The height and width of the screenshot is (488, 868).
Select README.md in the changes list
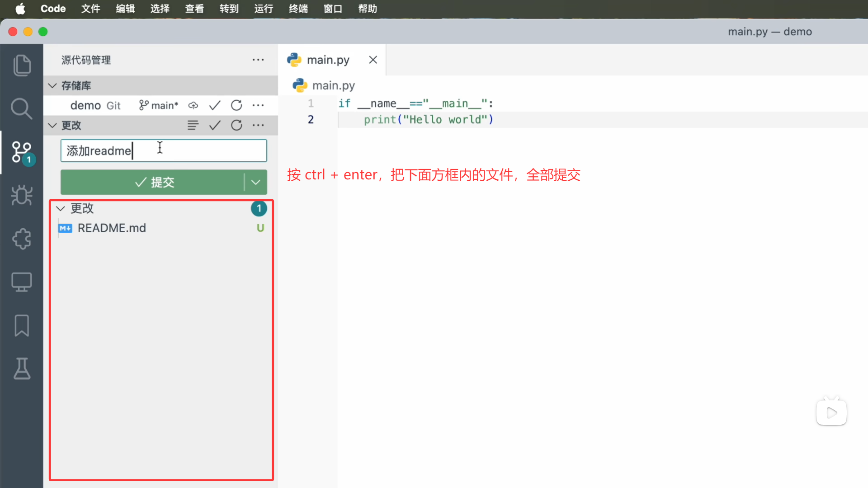pos(112,228)
